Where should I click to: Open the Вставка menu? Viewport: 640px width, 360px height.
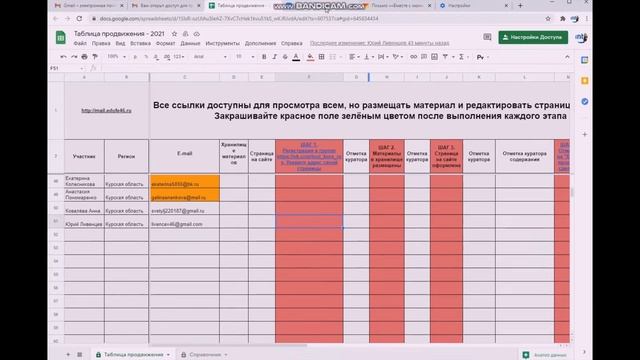(140, 43)
